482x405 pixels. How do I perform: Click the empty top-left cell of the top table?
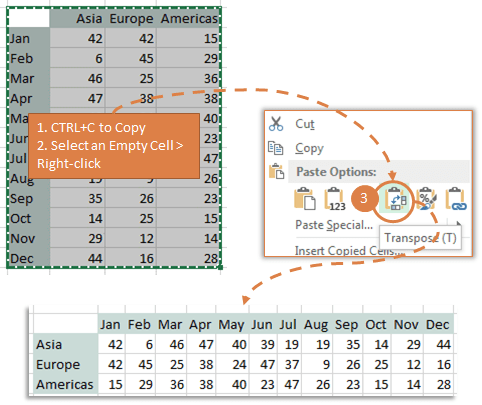click(29, 18)
